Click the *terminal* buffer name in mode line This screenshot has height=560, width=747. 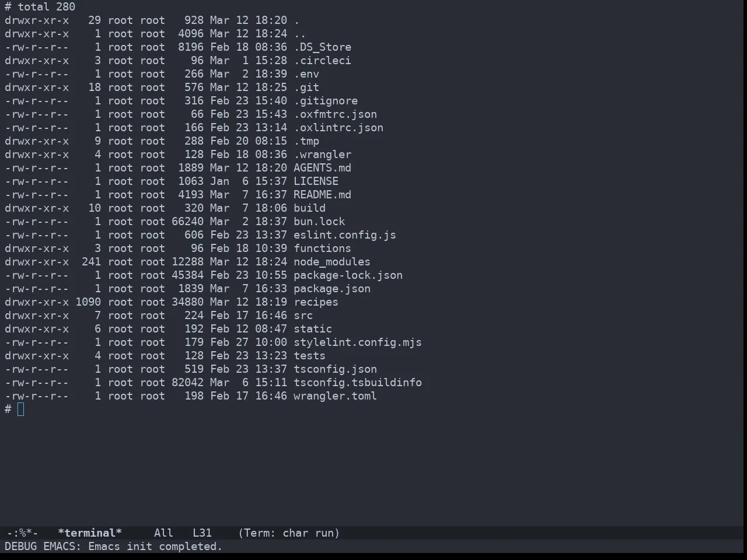pyautogui.click(x=90, y=533)
